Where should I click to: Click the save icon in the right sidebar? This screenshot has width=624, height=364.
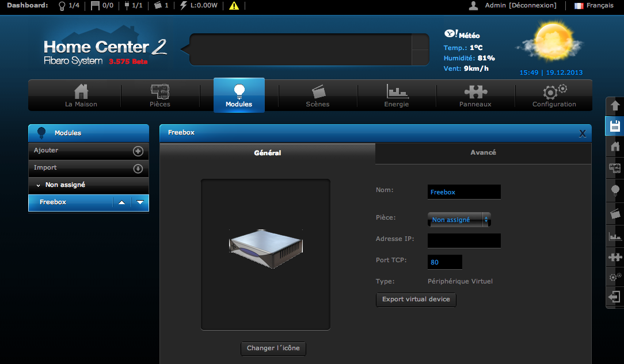tap(615, 125)
